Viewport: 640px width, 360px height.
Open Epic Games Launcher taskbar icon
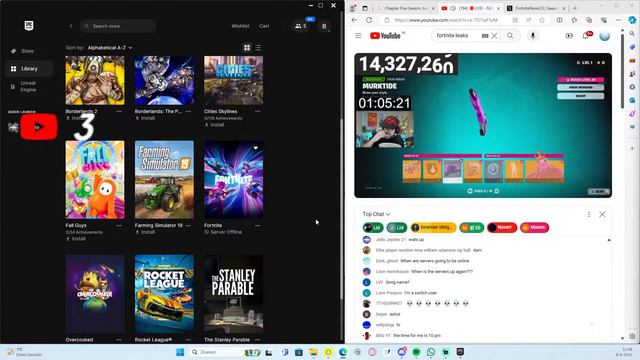460,352
